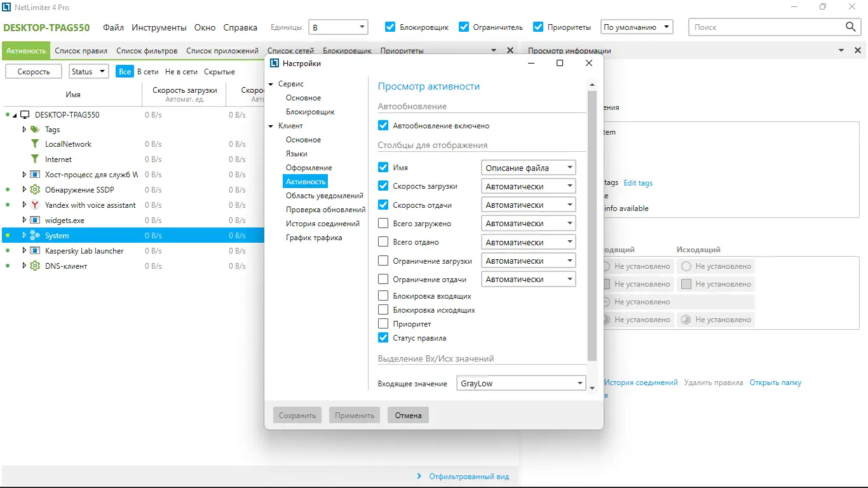Expand the Хост-процесс для служб tree node
The width and height of the screenshot is (868, 488).
point(24,175)
